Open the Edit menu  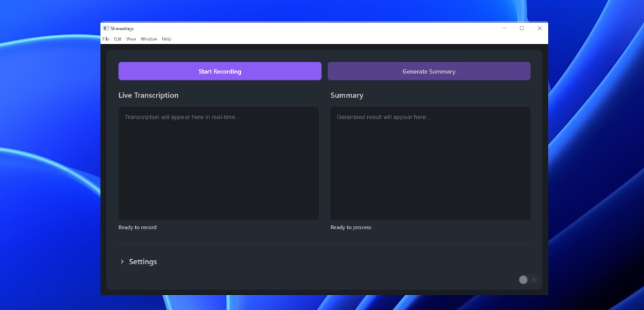118,39
